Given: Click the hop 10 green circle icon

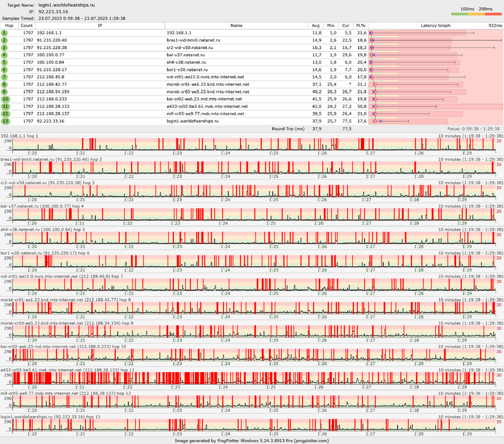Looking at the screenshot, I should click(6, 99).
